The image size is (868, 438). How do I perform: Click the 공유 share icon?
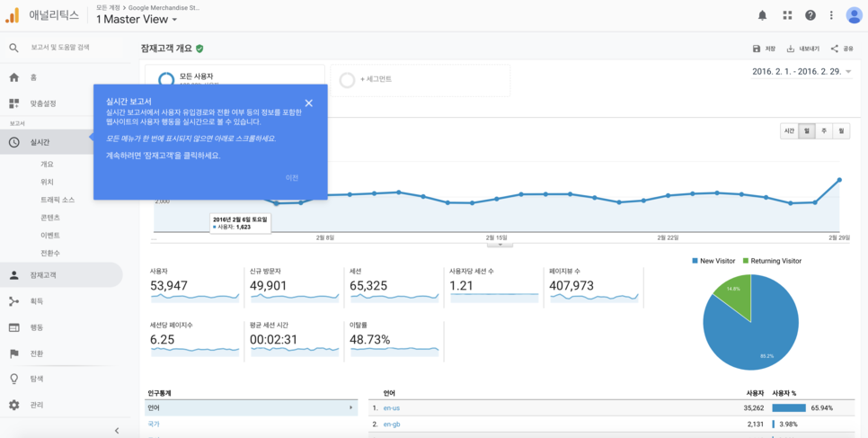[835, 49]
